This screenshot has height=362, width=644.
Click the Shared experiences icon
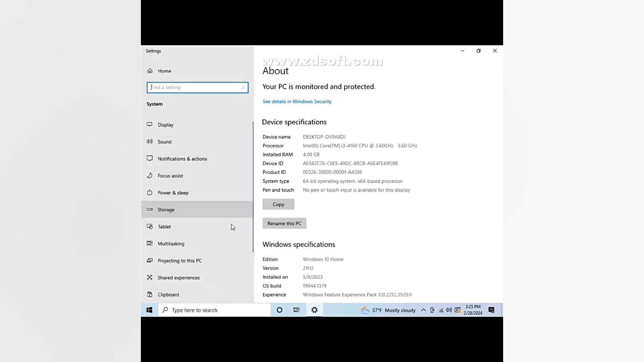tap(150, 277)
